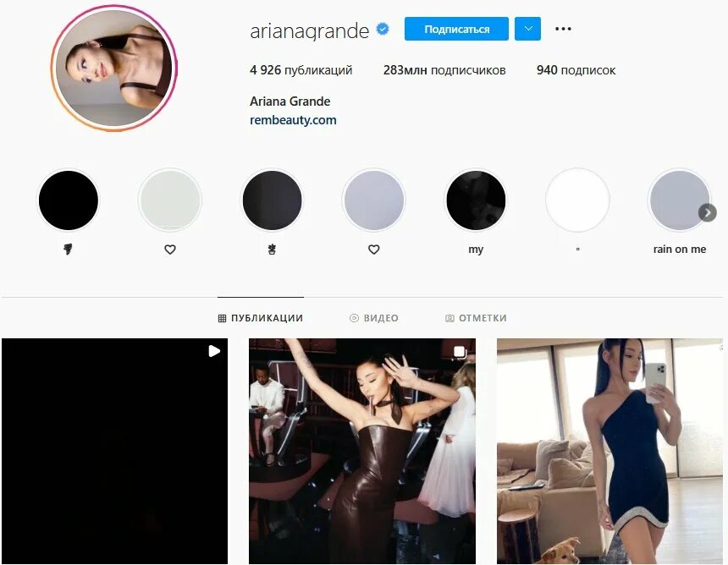View the 940 подписок following list
This screenshot has width=728, height=565.
pyautogui.click(x=576, y=70)
